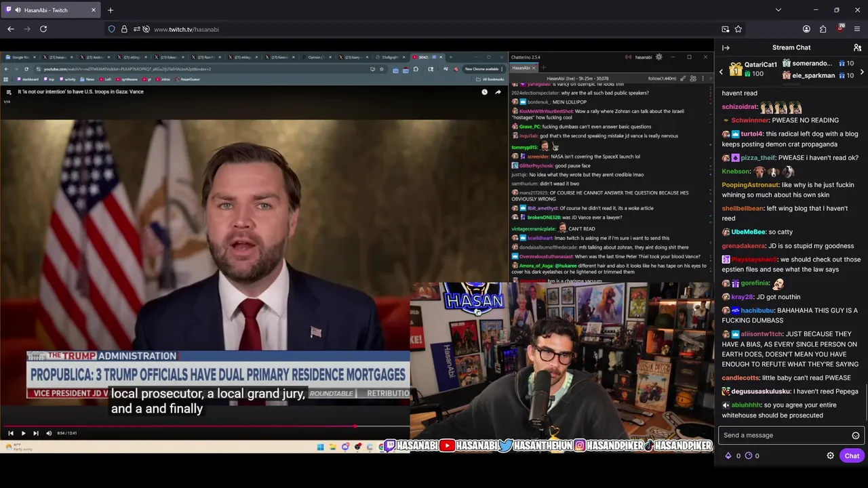Open the emote picker in message box

[x=856, y=435]
